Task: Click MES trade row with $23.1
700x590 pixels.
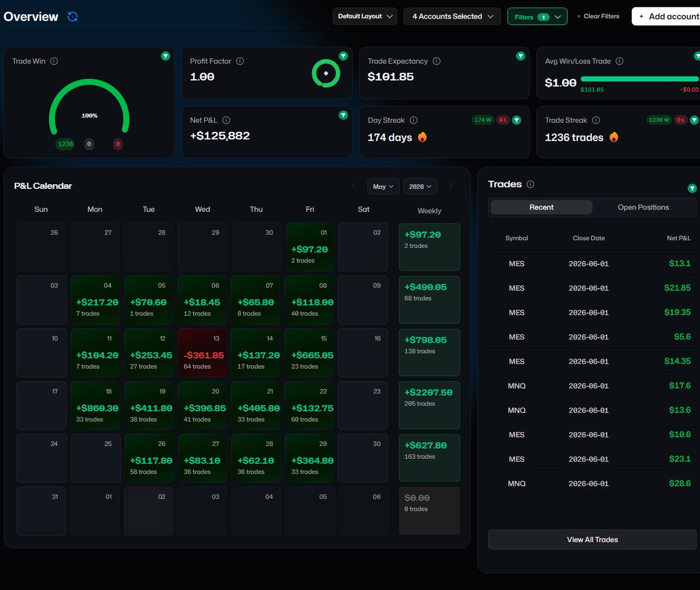Action: tap(592, 459)
